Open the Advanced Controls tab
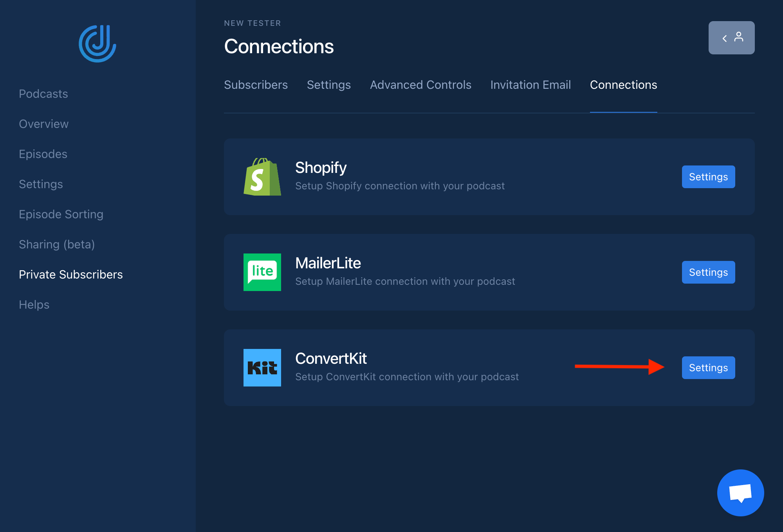 (x=420, y=85)
